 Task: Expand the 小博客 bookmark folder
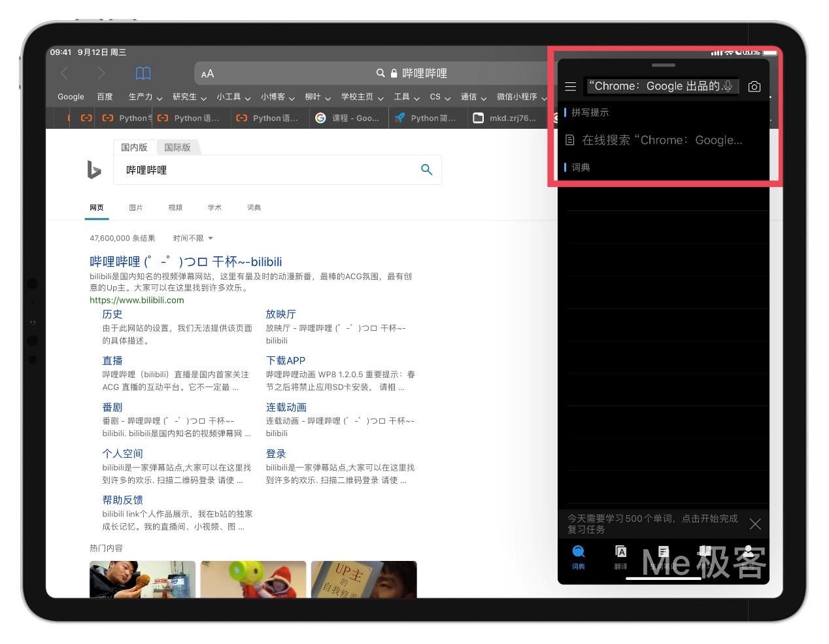coord(278,97)
